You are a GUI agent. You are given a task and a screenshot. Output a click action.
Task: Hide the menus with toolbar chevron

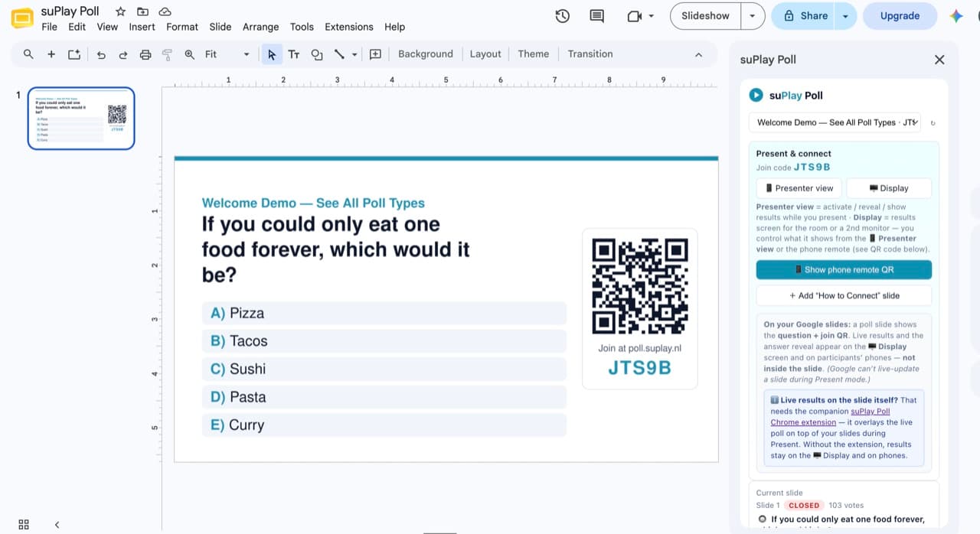tap(698, 54)
